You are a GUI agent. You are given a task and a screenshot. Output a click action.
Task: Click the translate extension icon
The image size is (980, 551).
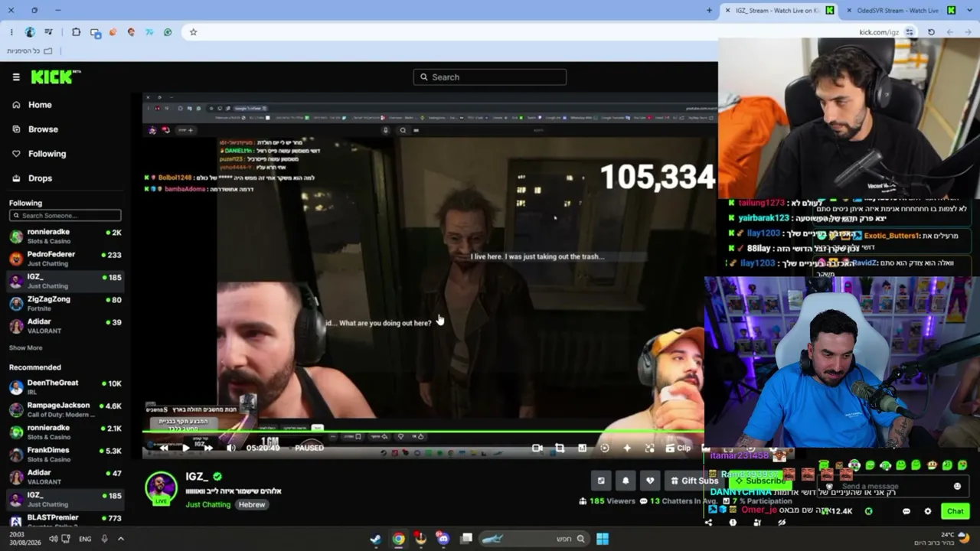point(95,32)
